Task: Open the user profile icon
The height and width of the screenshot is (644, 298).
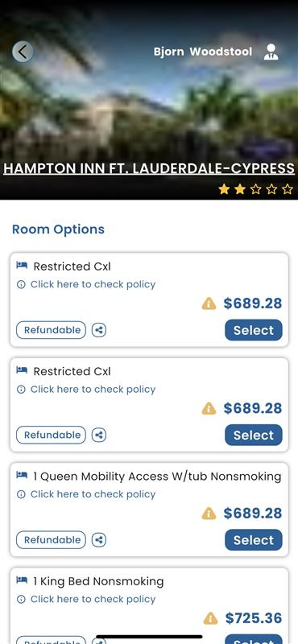Action: [271, 52]
